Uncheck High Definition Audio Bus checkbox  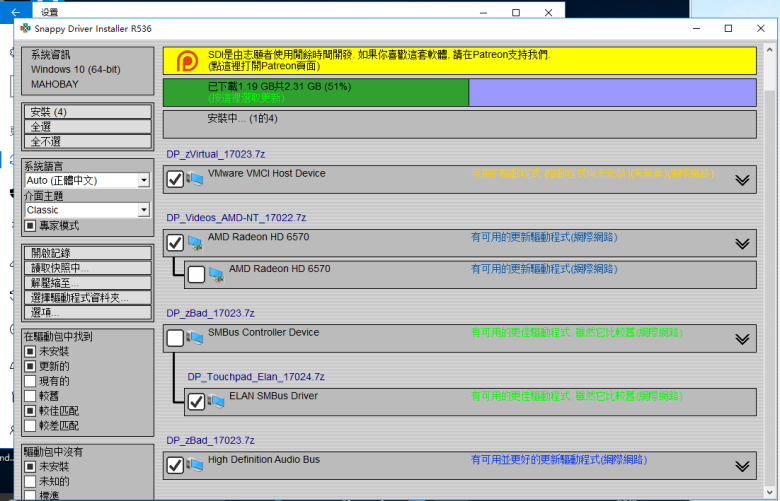pos(175,465)
